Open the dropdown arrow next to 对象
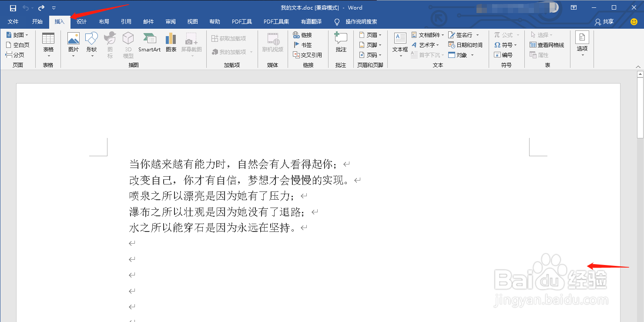 point(472,55)
